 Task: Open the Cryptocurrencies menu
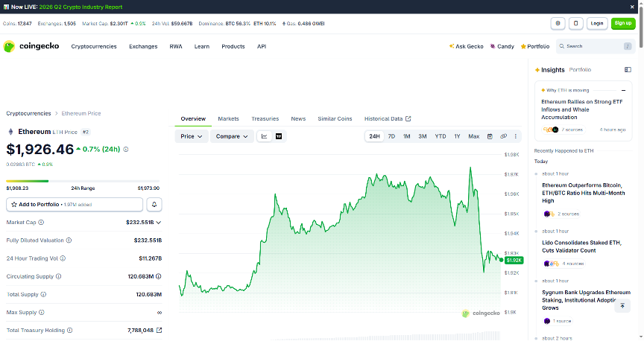[x=94, y=46]
